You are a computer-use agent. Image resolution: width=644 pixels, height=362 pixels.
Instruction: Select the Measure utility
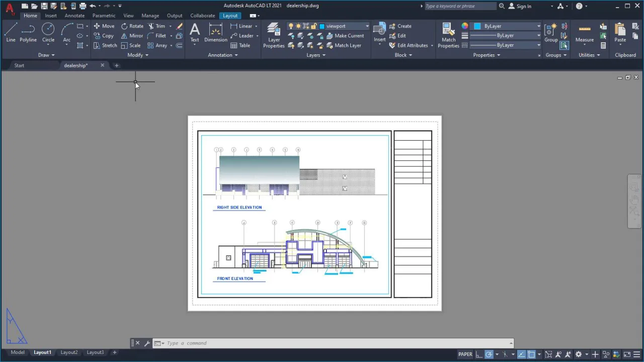[x=584, y=33]
